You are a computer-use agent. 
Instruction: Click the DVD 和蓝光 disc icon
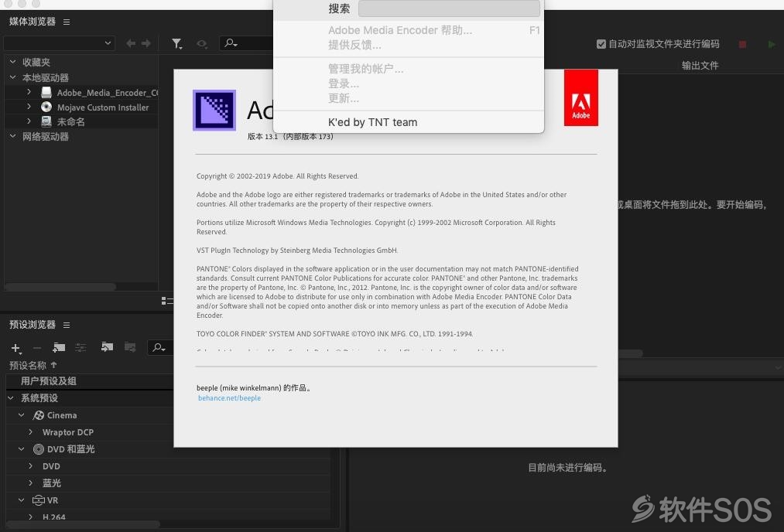[39, 449]
